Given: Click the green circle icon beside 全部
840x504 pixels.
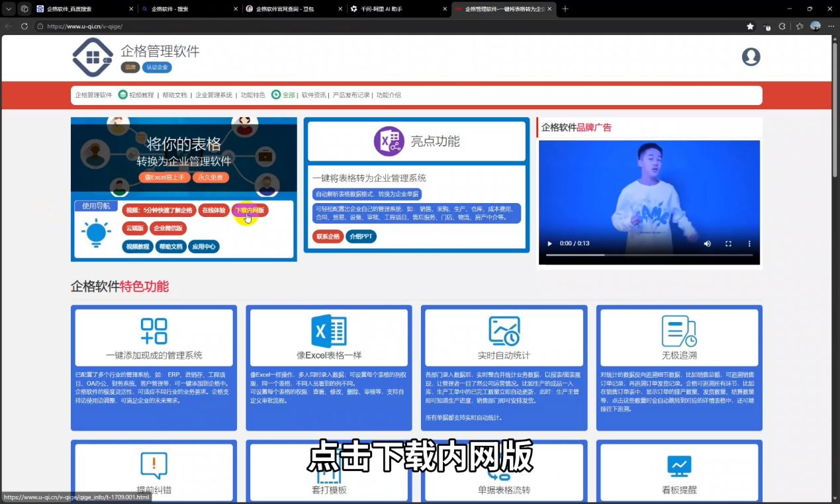Looking at the screenshot, I should coord(276,95).
